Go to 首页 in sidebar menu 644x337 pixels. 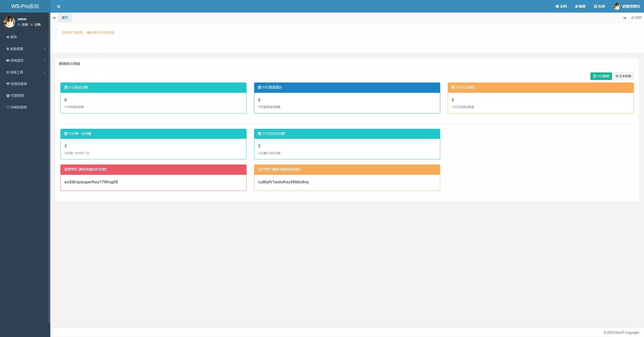(13, 37)
